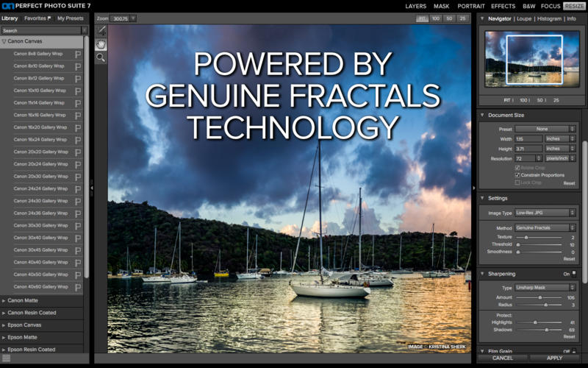Click the APPLY button
The image size is (588, 368).
[x=554, y=358]
